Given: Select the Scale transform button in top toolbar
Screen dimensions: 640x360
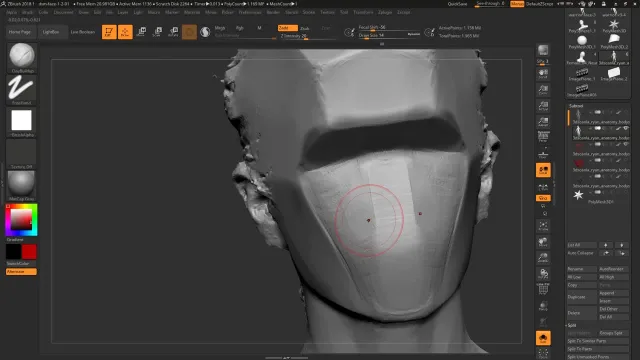Looking at the screenshot, I should pos(158,32).
